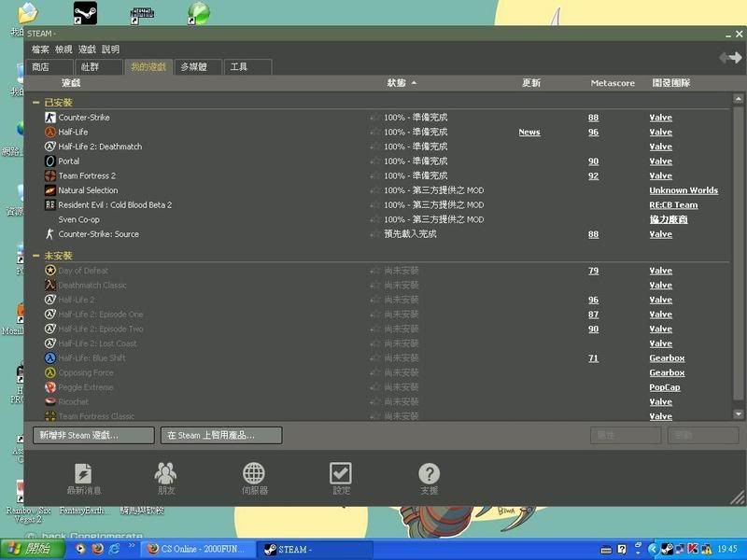Collapse the 已安裝 installed games section
Viewport: 747px width, 560px height.
(35, 103)
